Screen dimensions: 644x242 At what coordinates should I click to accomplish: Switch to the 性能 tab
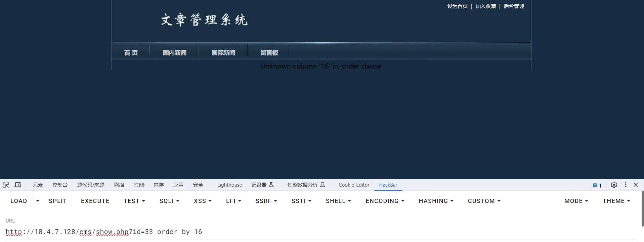click(139, 185)
